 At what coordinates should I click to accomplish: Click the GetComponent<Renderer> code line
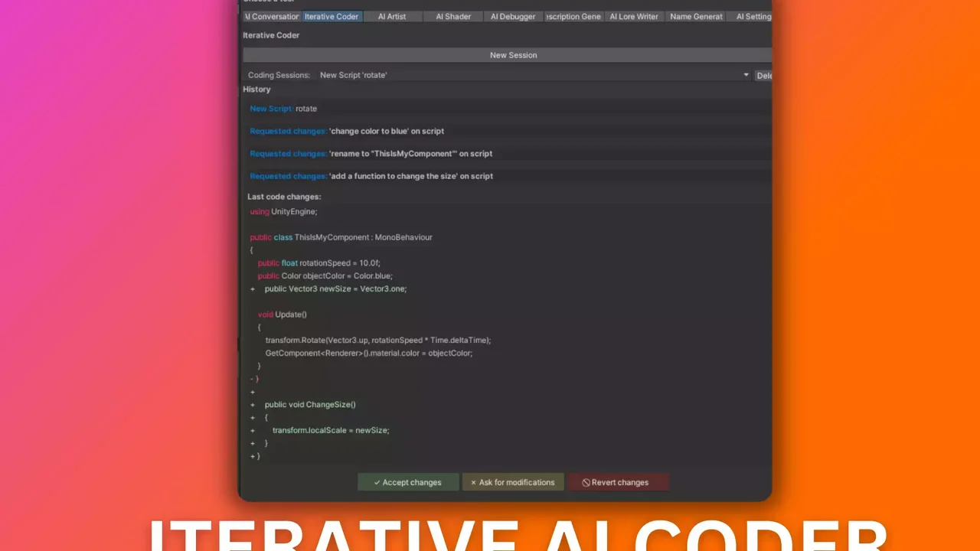click(369, 353)
